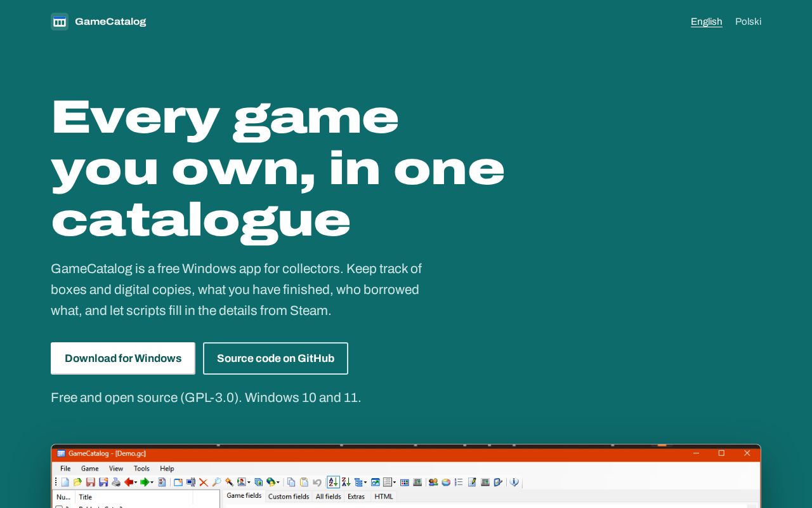This screenshot has width=812, height=508.
Task: Switch to the HTML tab
Action: [x=384, y=497]
